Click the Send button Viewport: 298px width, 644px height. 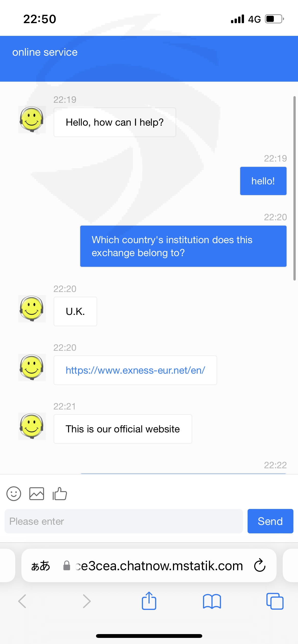pyautogui.click(x=270, y=521)
